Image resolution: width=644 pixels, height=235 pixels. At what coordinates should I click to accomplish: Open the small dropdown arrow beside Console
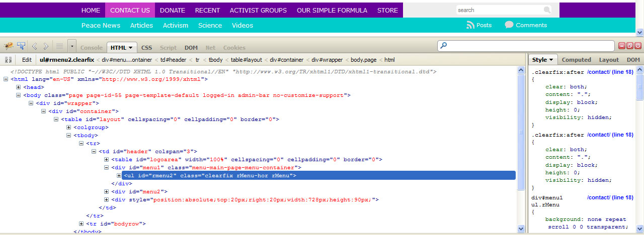point(72,46)
